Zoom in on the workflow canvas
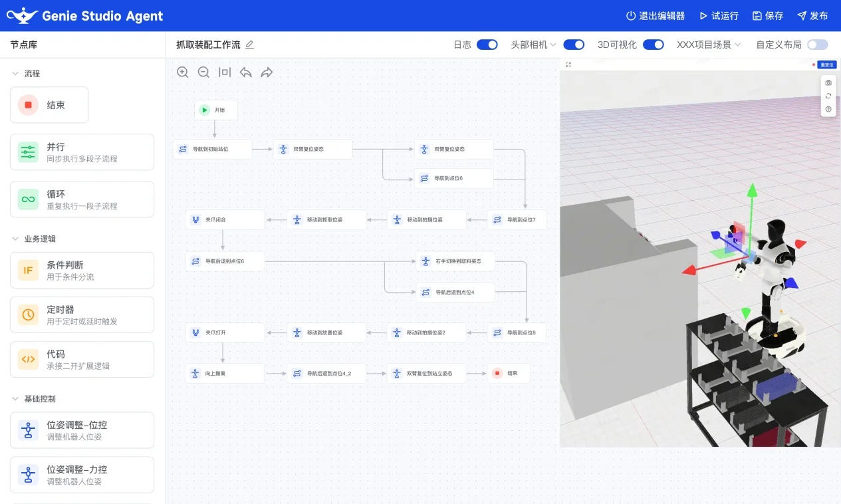841x504 pixels. (183, 72)
